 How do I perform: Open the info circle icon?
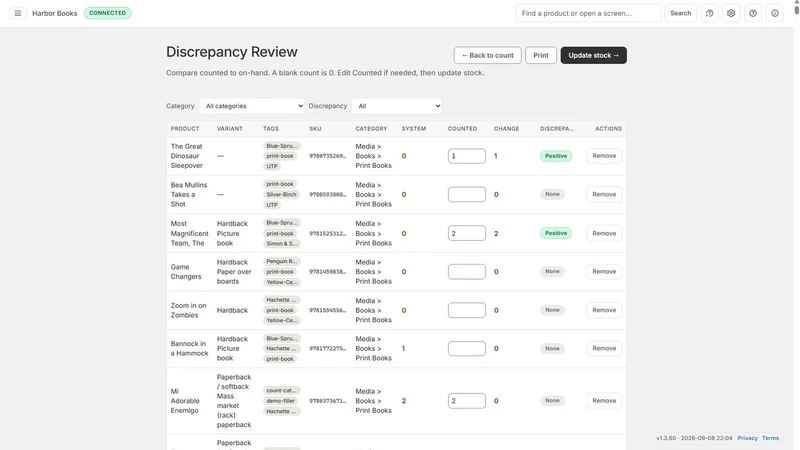point(775,13)
